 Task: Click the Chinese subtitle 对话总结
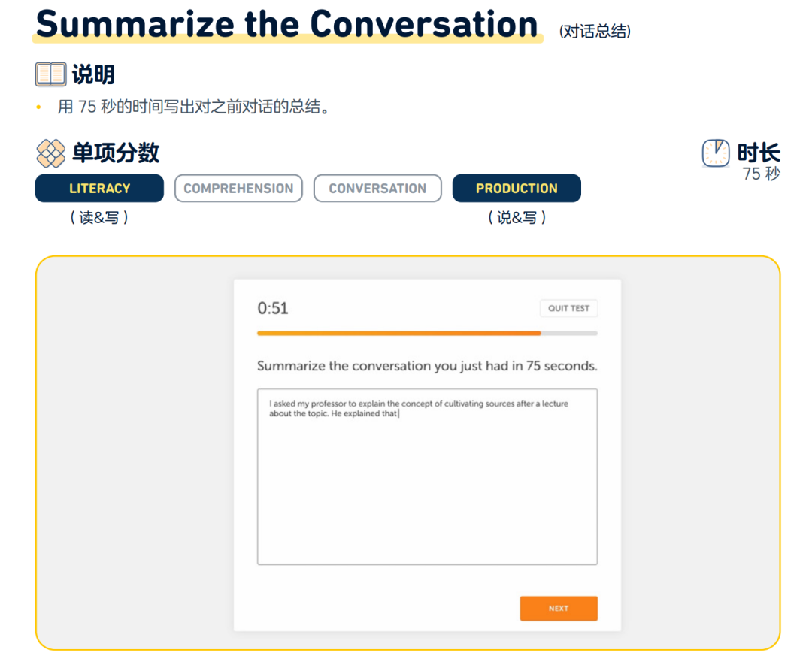pos(593,32)
